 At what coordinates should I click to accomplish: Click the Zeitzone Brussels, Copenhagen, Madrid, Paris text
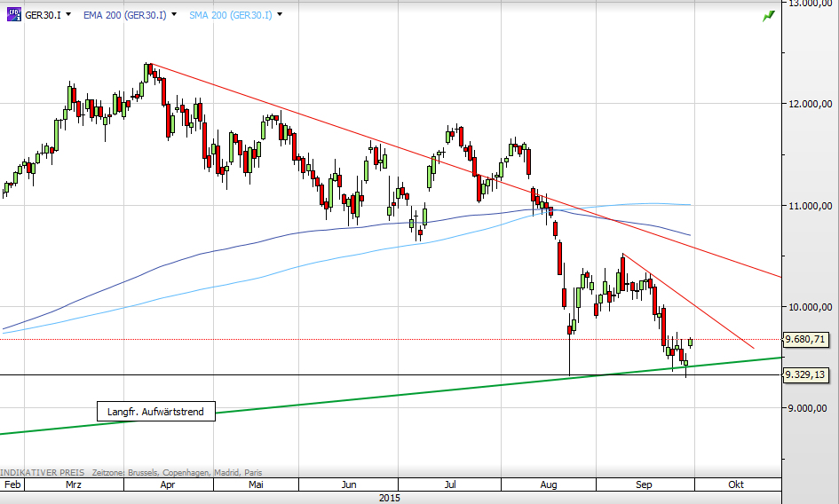click(x=177, y=472)
